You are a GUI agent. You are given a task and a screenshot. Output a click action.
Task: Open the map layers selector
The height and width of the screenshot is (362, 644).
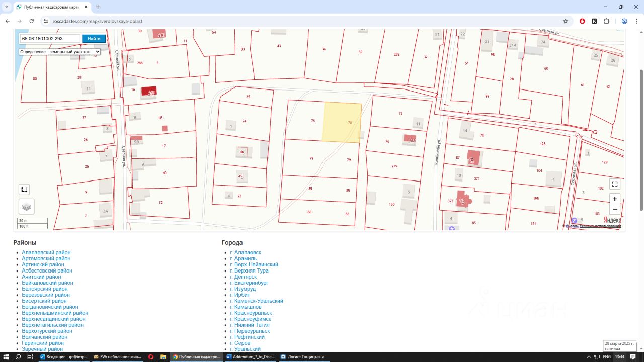(x=27, y=206)
